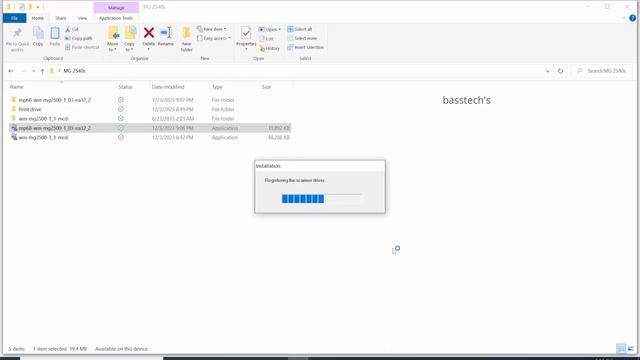Switch to the Home ribbon tab
The height and width of the screenshot is (360, 640).
pyautogui.click(x=38, y=18)
